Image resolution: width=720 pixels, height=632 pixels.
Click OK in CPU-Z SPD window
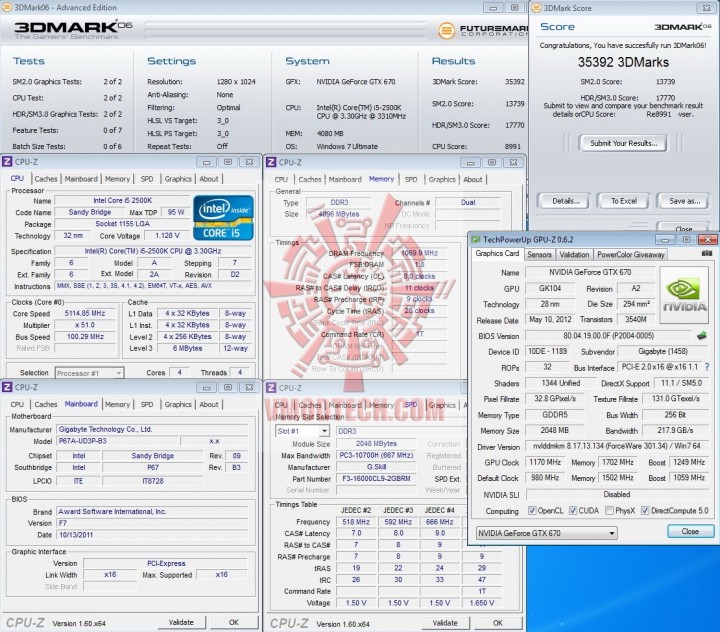(x=497, y=623)
